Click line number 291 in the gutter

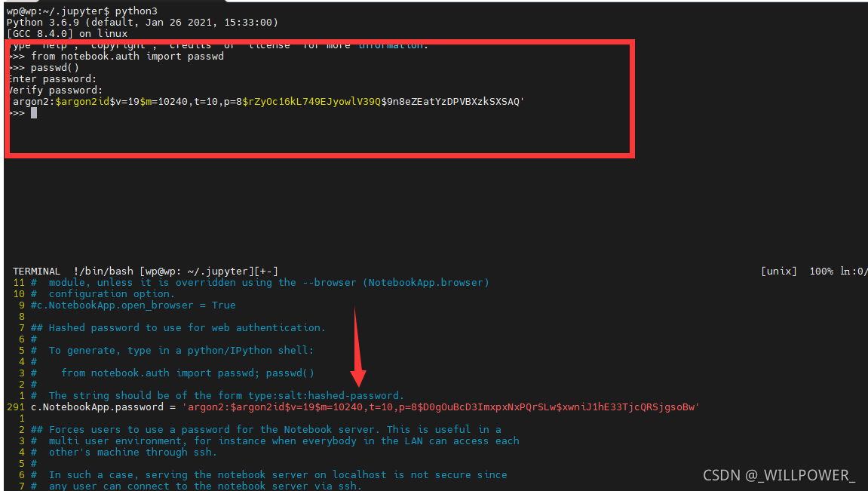coord(16,407)
